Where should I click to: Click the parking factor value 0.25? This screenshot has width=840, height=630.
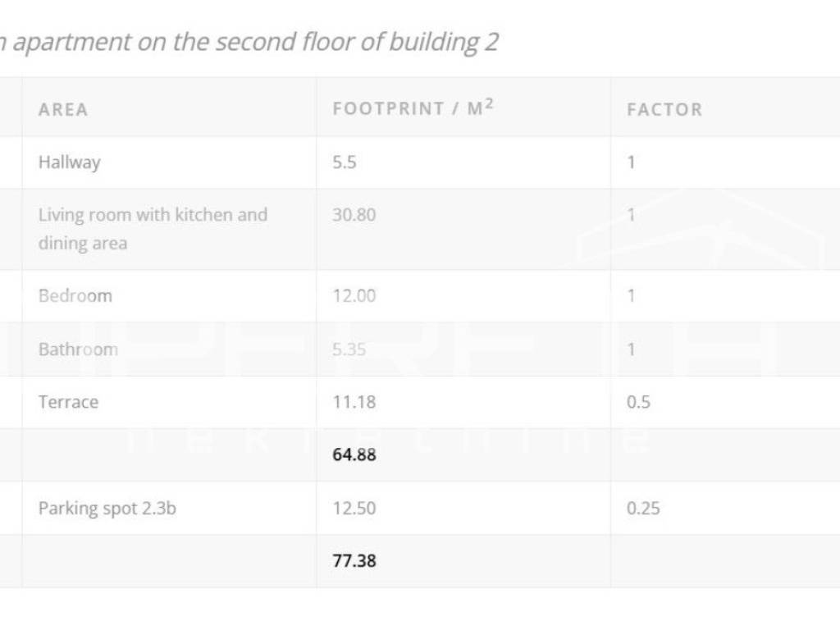[643, 509]
